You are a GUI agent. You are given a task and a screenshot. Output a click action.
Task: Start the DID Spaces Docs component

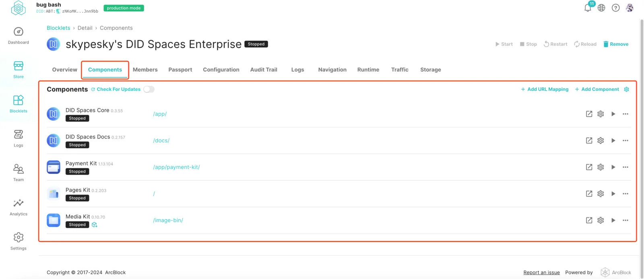tap(613, 141)
